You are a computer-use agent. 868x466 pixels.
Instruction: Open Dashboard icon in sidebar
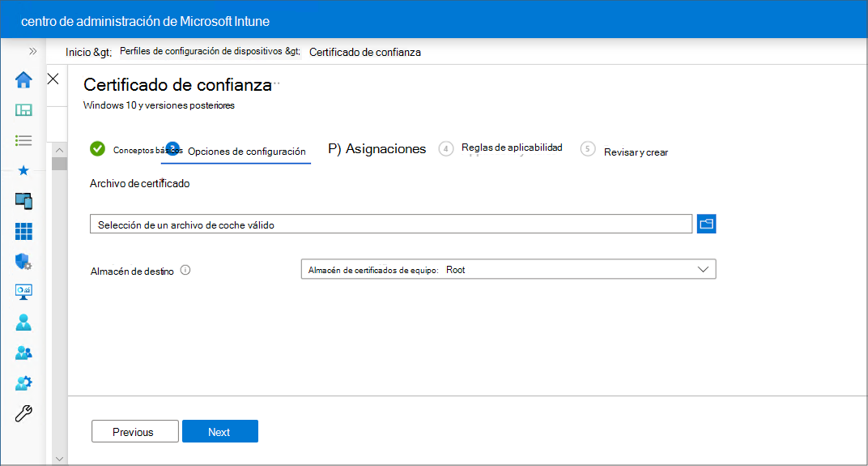click(23, 110)
